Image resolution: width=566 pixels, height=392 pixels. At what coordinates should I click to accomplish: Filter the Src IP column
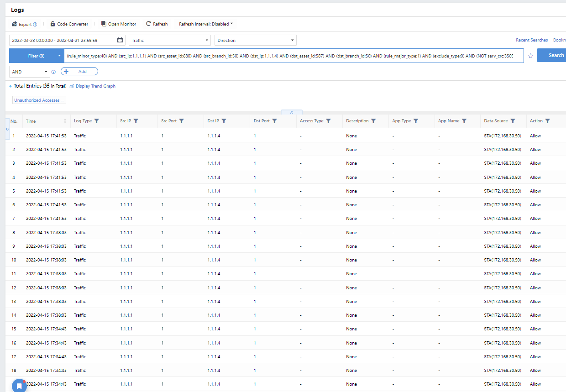point(136,121)
